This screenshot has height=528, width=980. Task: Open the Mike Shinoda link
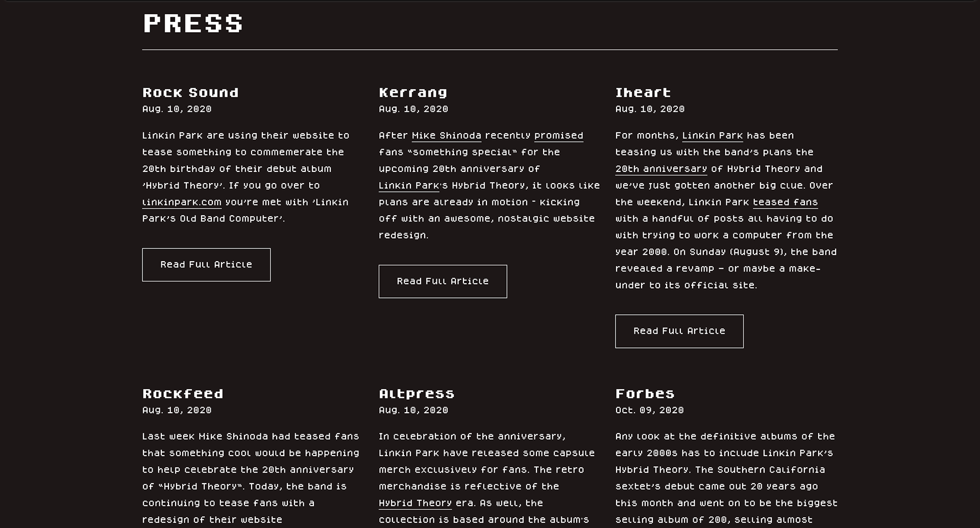tap(446, 136)
